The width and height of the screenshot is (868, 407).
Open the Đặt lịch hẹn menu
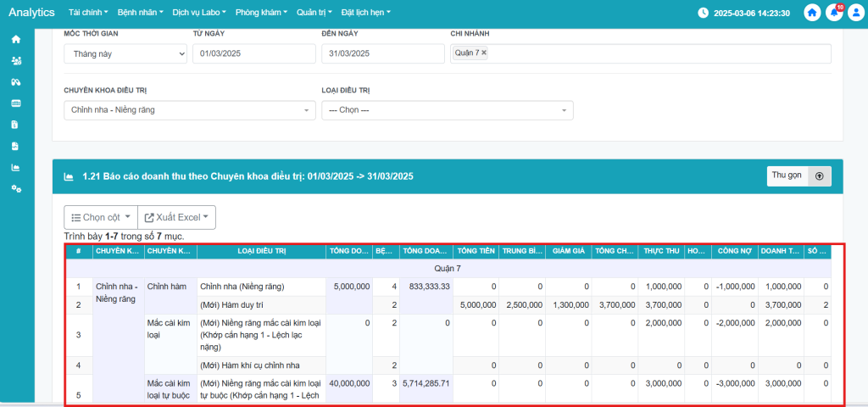368,13
